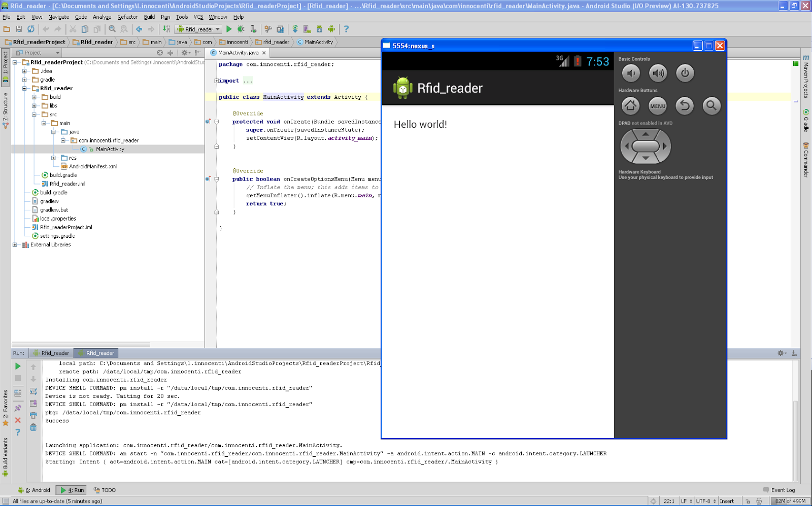812x506 pixels.
Task: Clear console output with the trash icon
Action: (33, 427)
